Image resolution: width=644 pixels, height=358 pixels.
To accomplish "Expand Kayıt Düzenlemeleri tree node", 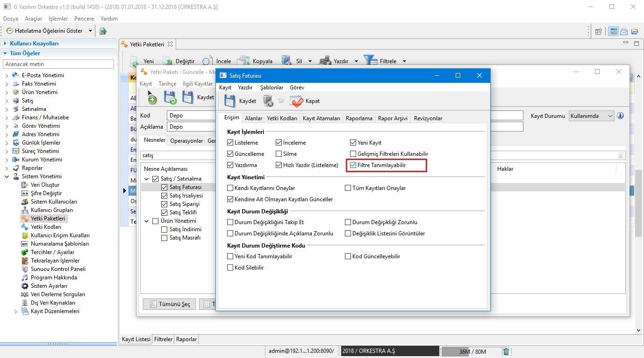I will coord(15,311).
